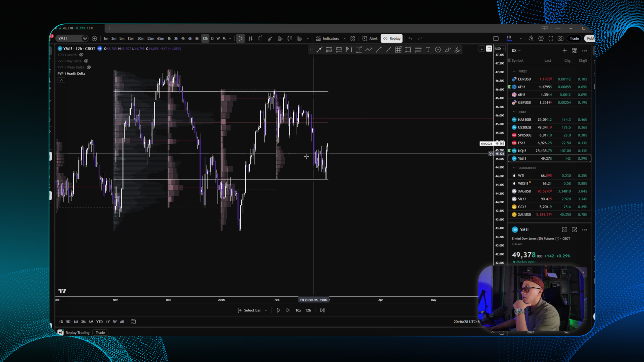644x362 pixels.
Task: Collapse the indicator legend with chevron
Action: (61, 80)
